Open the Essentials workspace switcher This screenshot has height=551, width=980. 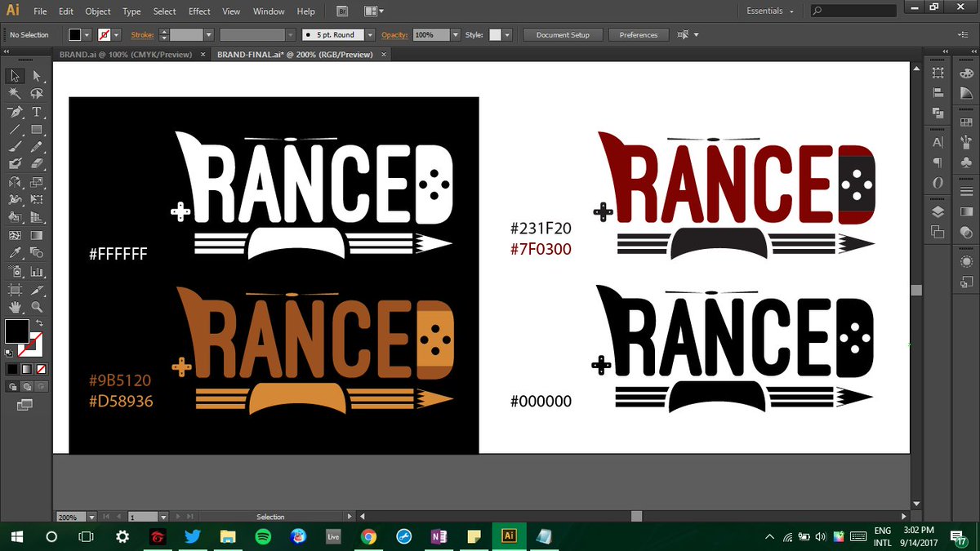(770, 11)
